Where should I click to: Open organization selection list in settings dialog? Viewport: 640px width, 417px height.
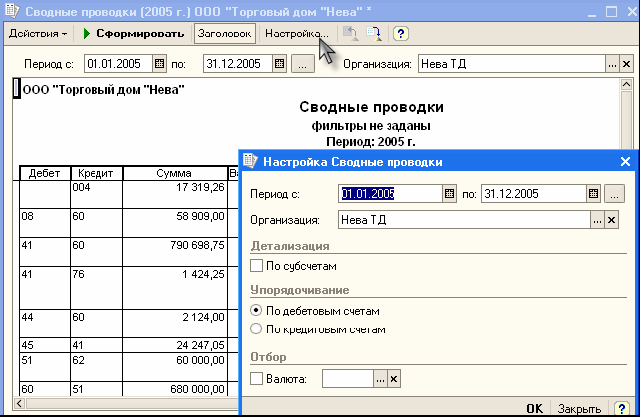click(597, 220)
